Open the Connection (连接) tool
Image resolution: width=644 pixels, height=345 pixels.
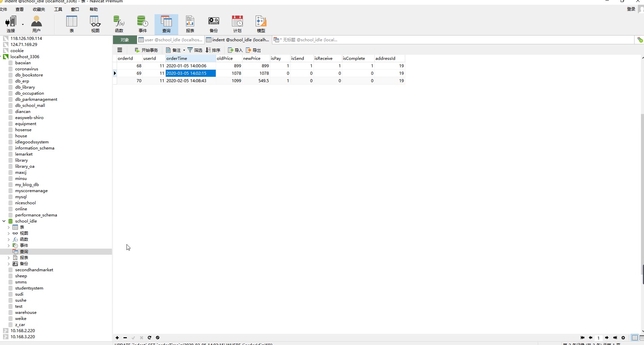coord(11,24)
